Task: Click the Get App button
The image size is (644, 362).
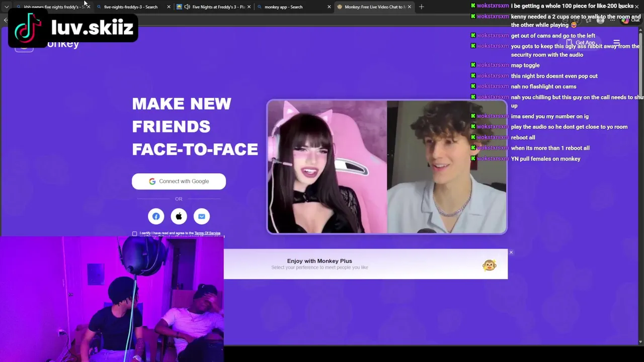Action: coord(581,43)
